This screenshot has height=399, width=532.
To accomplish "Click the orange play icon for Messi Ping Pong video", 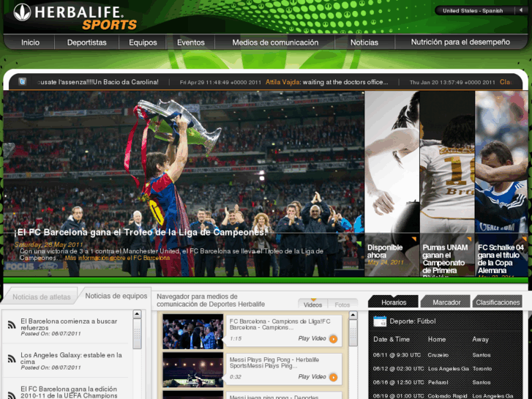I will click(334, 377).
